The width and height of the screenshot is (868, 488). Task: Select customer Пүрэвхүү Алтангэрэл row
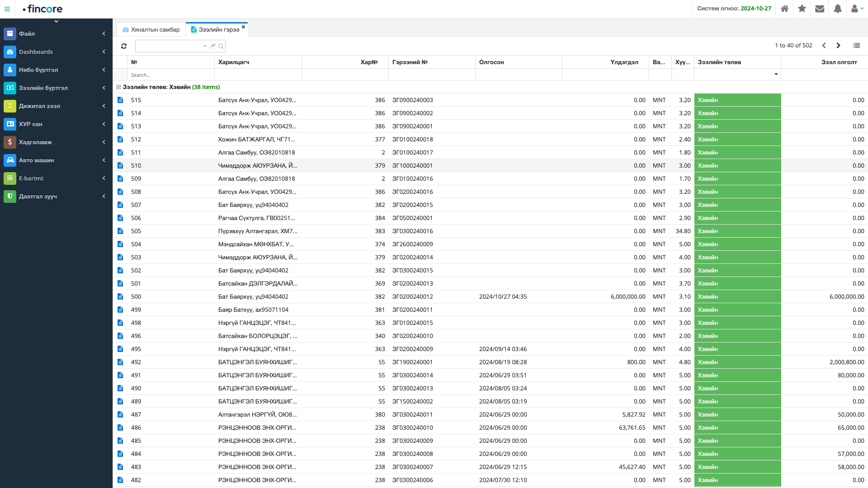point(258,231)
